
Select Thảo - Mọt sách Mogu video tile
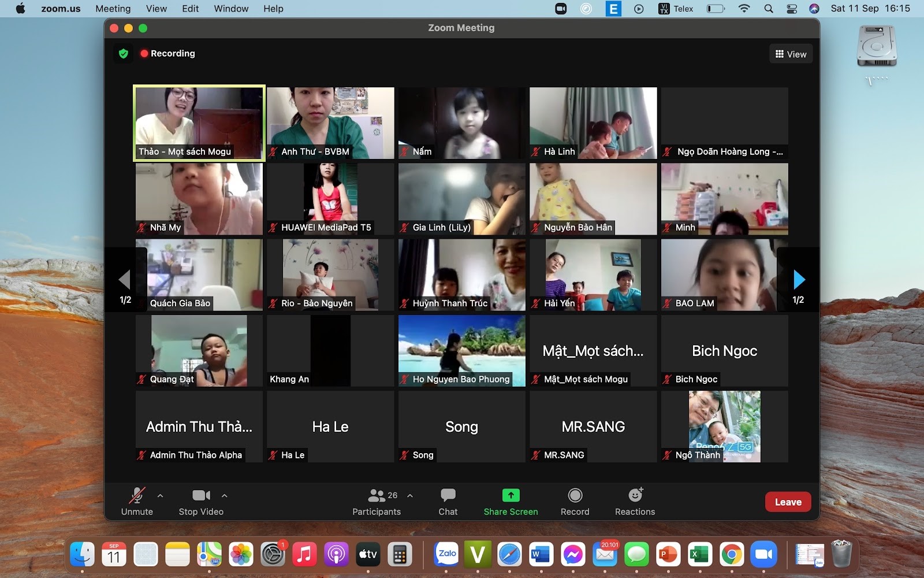199,123
